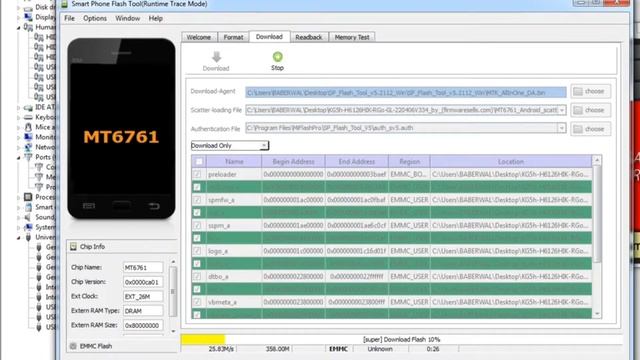Screen dimensions: 640x360
Task: Switch to the Readback tab
Action: [x=309, y=37]
